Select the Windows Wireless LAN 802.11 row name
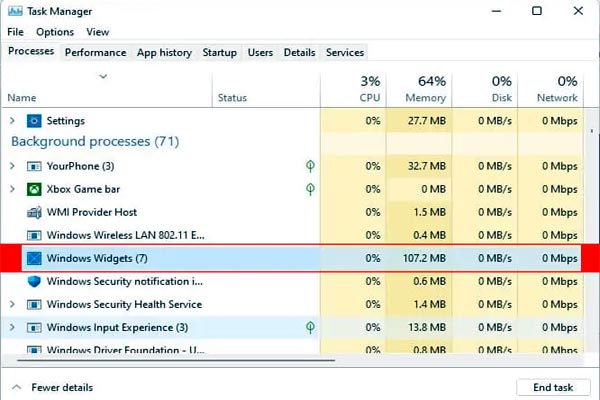The height and width of the screenshot is (400, 600). tap(126, 235)
